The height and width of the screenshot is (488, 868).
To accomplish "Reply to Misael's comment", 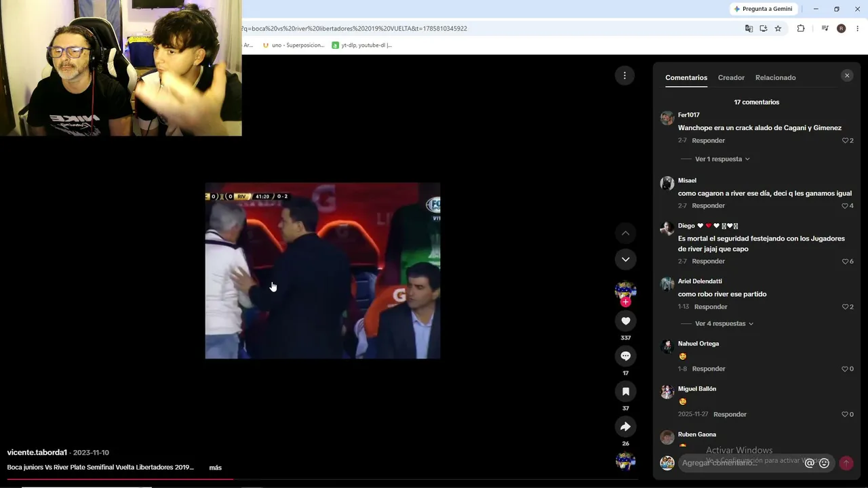I will point(709,205).
